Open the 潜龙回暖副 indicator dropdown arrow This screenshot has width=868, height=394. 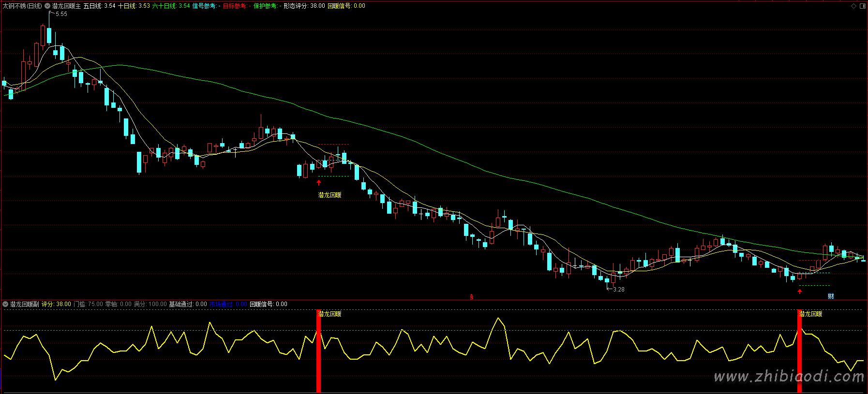tap(6, 304)
